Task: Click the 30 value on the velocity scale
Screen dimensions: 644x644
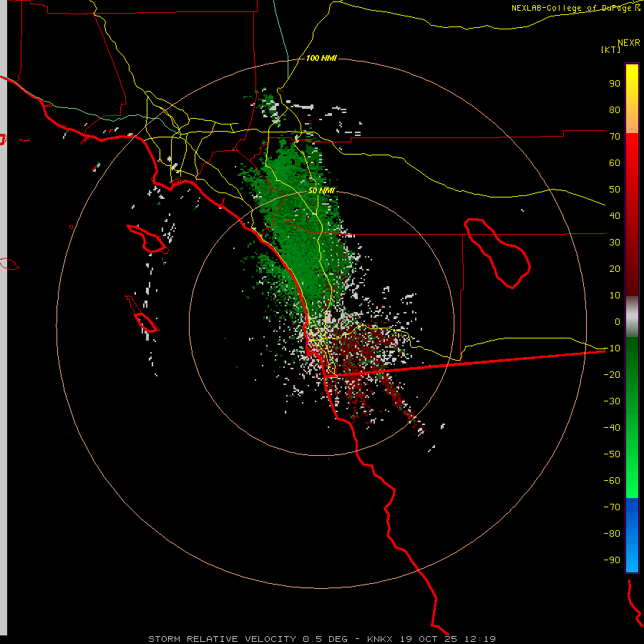Action: click(x=615, y=243)
